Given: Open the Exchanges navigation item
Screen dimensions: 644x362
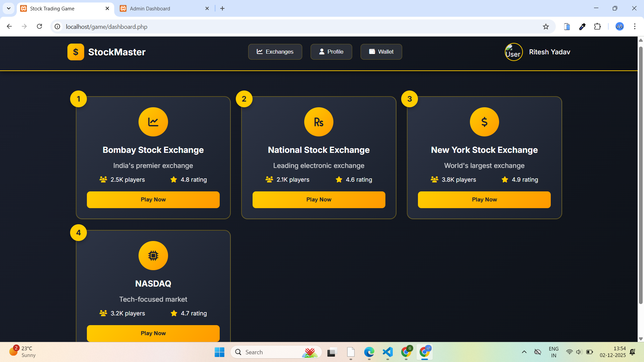Looking at the screenshot, I should tap(275, 52).
